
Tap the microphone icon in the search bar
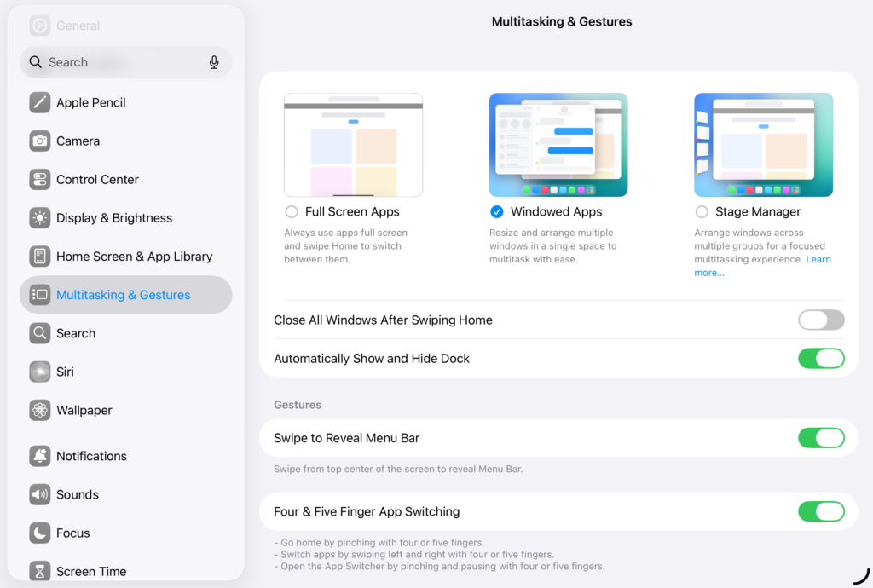coord(214,61)
